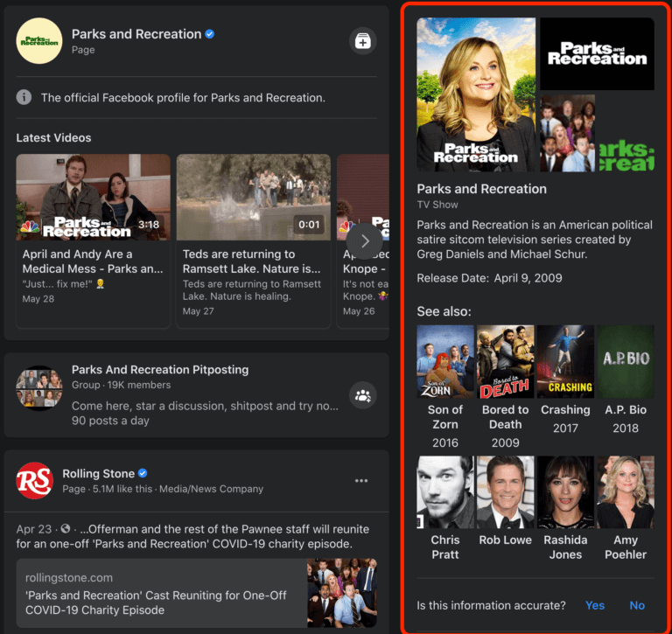
Task: Open rollingstone.com cast reuniting article link
Action: click(197, 593)
